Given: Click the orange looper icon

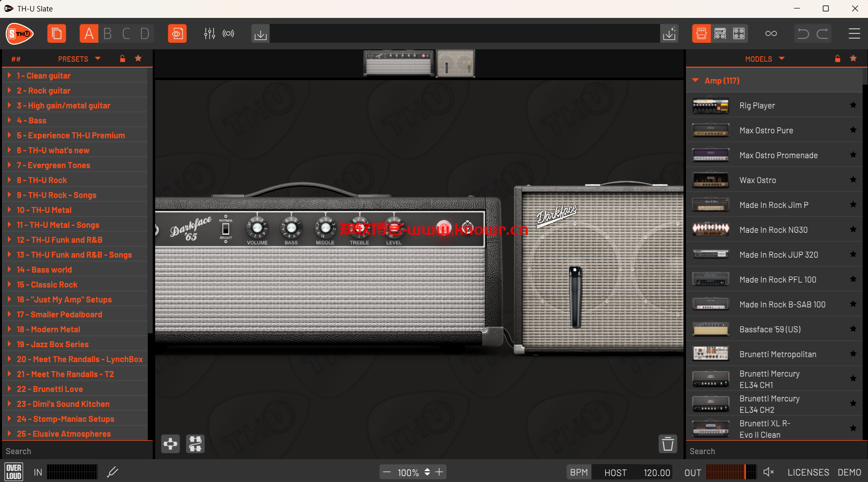Looking at the screenshot, I should [x=177, y=34].
